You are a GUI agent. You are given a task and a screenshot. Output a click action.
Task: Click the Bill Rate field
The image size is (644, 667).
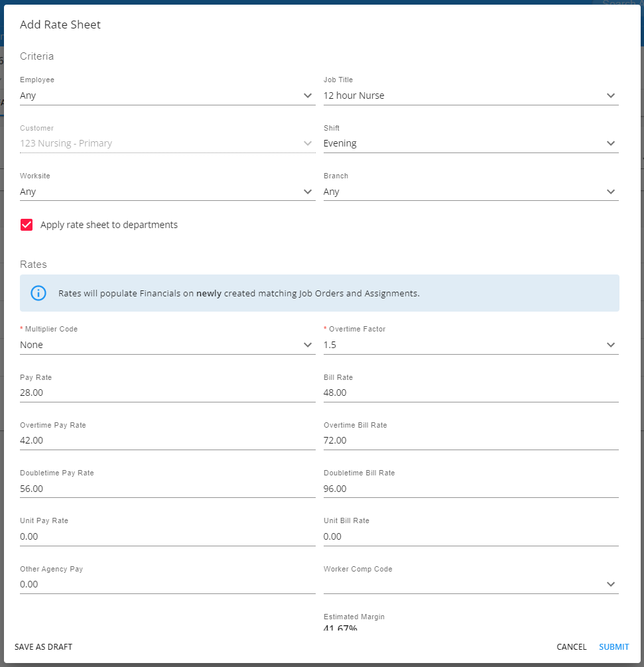pyautogui.click(x=470, y=393)
